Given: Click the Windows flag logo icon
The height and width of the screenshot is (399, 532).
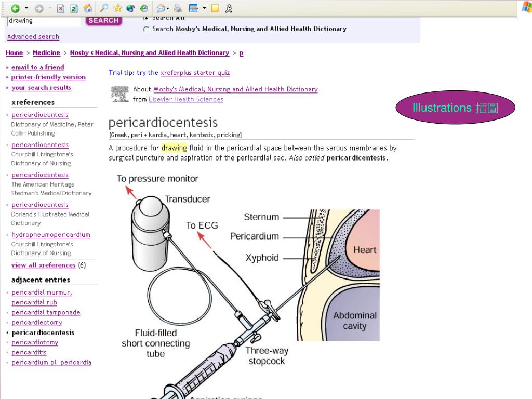Looking at the screenshot, I should pyautogui.click(x=527, y=7).
